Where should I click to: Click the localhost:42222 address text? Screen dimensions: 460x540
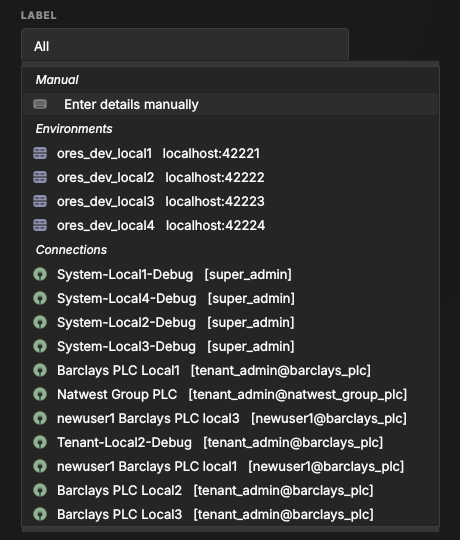215,177
